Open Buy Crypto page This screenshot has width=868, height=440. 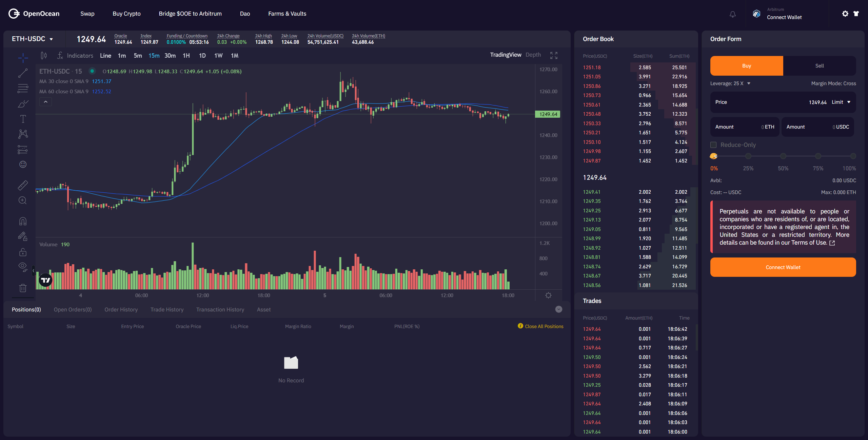tap(126, 14)
